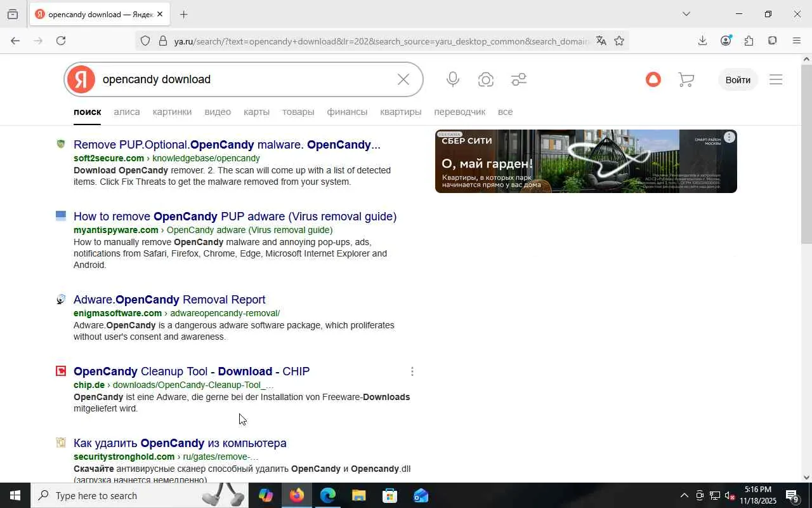
Task: Start voice search with the microphone
Action: [453, 79]
